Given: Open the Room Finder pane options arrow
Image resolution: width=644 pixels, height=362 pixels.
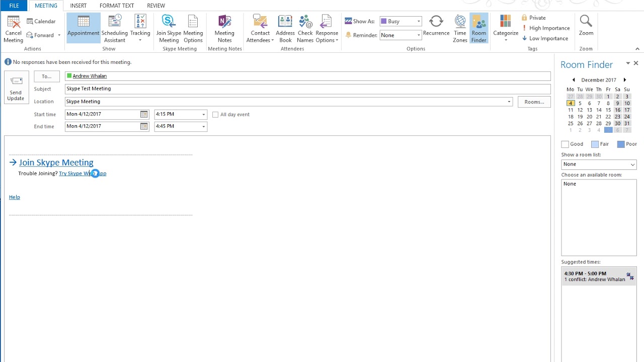Looking at the screenshot, I should (628, 63).
